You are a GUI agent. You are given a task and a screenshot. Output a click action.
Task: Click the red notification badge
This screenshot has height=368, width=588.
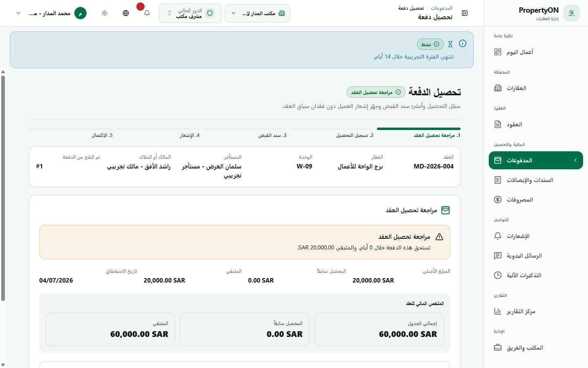point(140,7)
